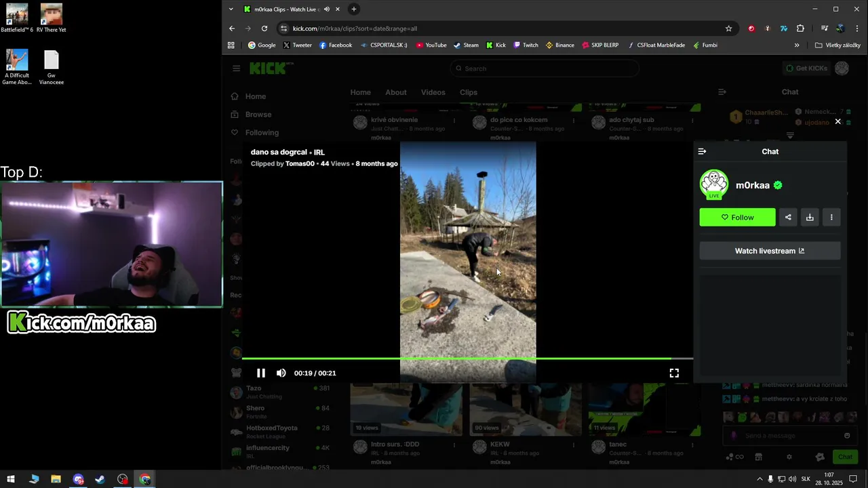Open the Všetky záložky folder
Screen dimensions: 868x488
pyautogui.click(x=837, y=45)
